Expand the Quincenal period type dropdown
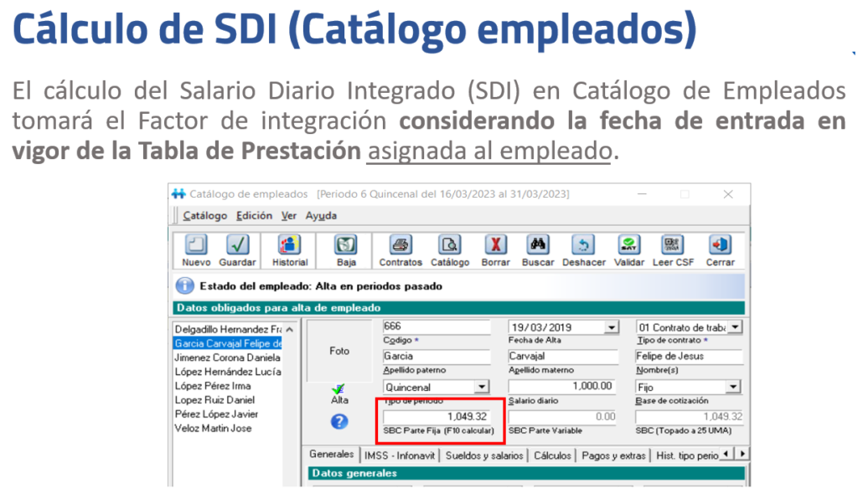This screenshot has height=504, width=858. tap(481, 387)
